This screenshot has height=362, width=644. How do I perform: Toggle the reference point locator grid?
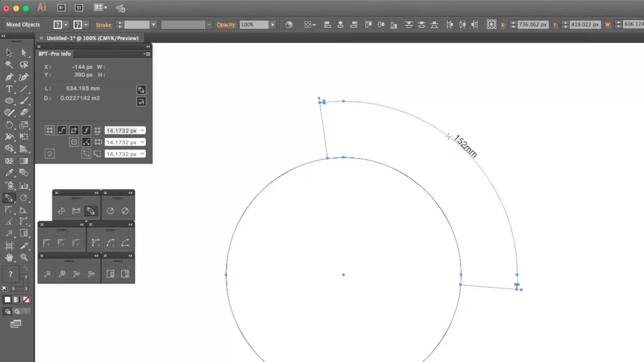pos(492,24)
